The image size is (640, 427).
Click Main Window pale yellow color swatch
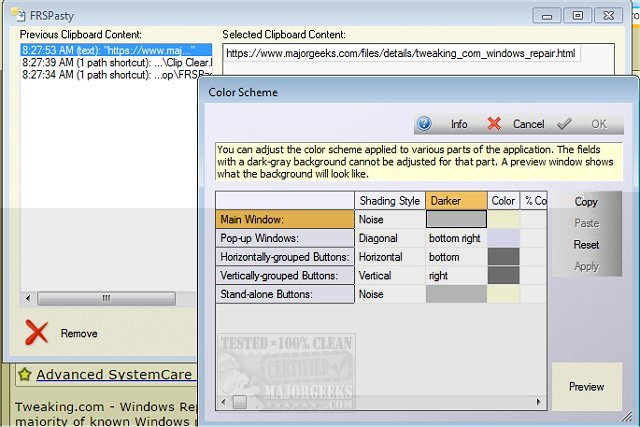(504, 219)
